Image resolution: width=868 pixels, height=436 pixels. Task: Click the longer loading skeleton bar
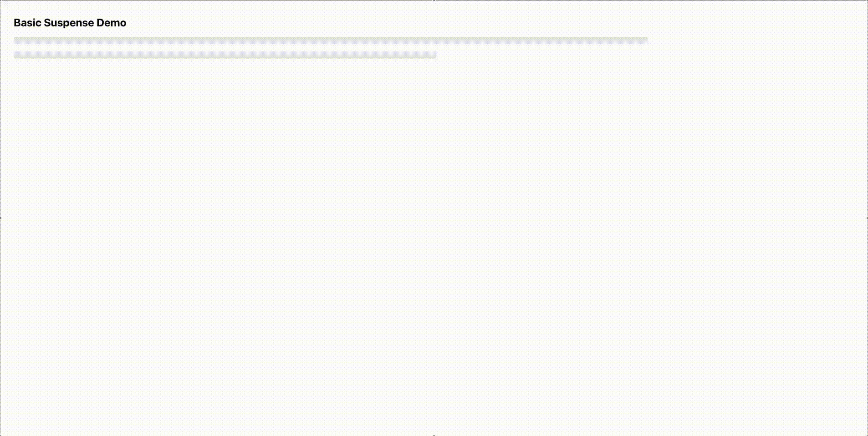pos(330,41)
